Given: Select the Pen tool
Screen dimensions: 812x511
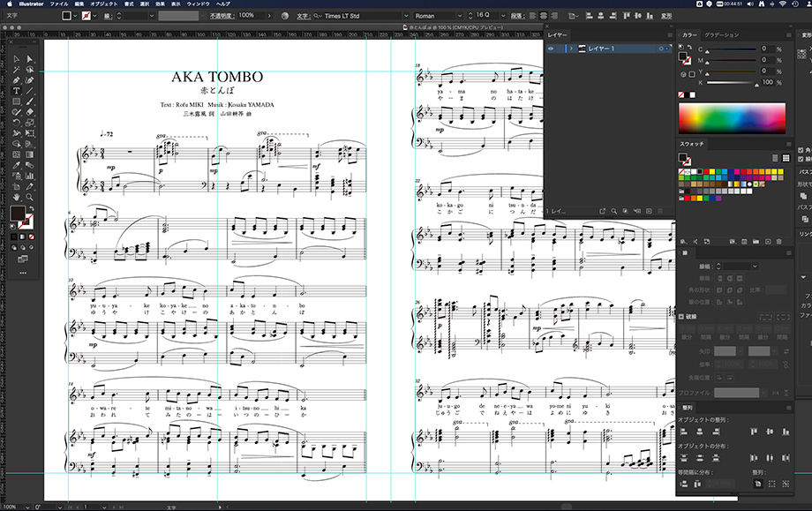Looking at the screenshot, I should pos(17,80).
